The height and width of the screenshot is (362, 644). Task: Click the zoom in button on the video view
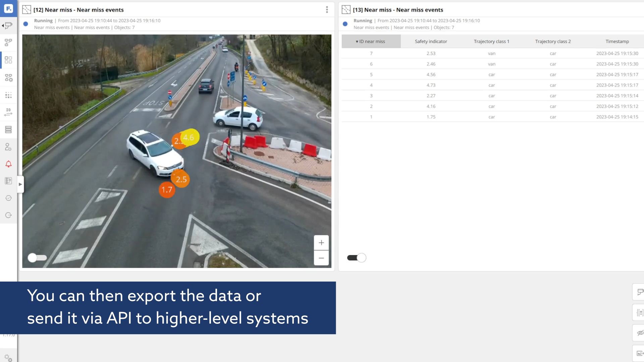[321, 242]
